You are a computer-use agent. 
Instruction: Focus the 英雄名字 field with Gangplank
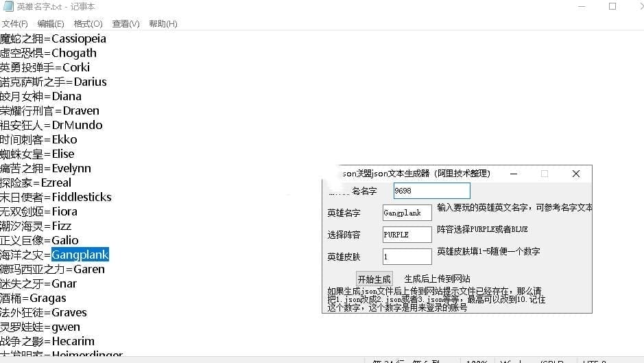407,213
